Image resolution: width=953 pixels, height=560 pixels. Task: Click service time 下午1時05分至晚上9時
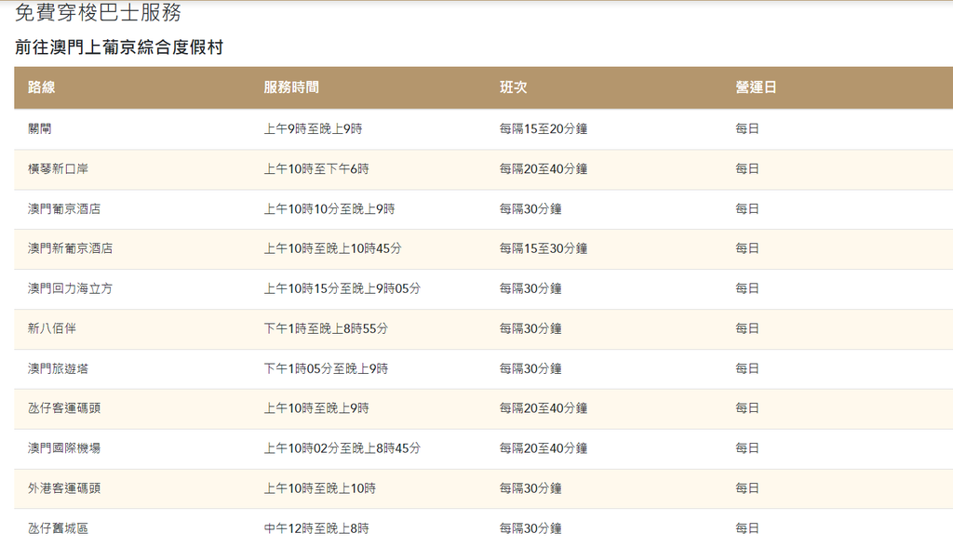(x=326, y=368)
